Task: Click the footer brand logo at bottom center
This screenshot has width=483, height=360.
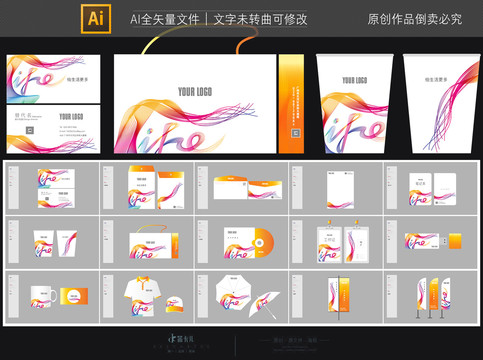Action: [181, 339]
